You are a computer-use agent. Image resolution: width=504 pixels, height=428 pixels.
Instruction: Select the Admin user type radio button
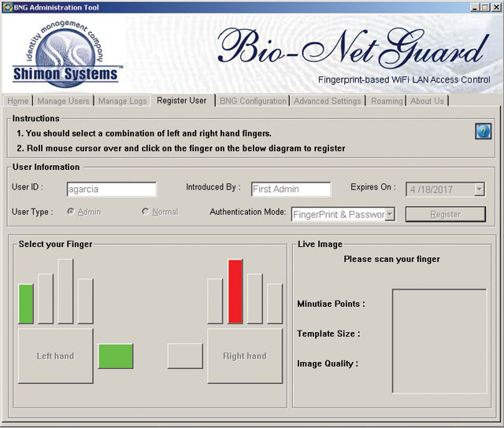click(x=70, y=212)
